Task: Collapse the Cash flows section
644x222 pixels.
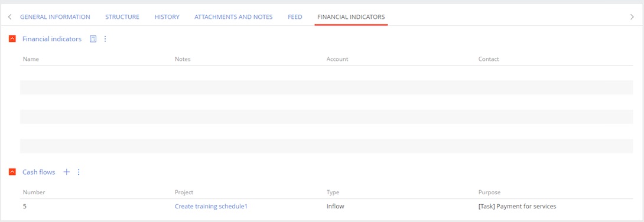Action: coord(12,172)
